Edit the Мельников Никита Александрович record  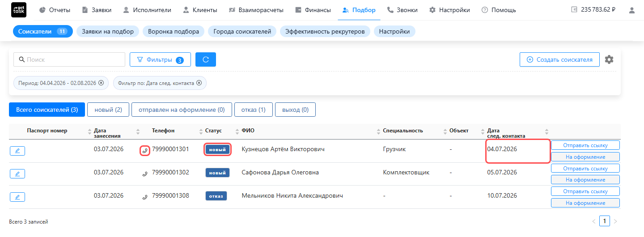pos(17,197)
